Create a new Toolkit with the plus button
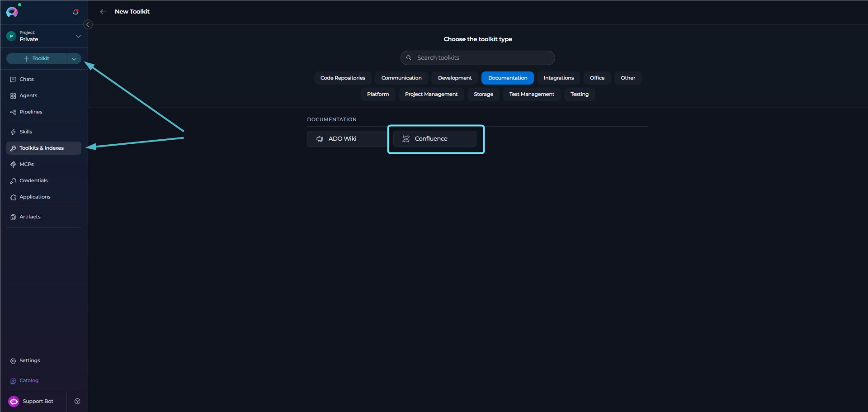The width and height of the screenshot is (868, 412). click(x=37, y=59)
